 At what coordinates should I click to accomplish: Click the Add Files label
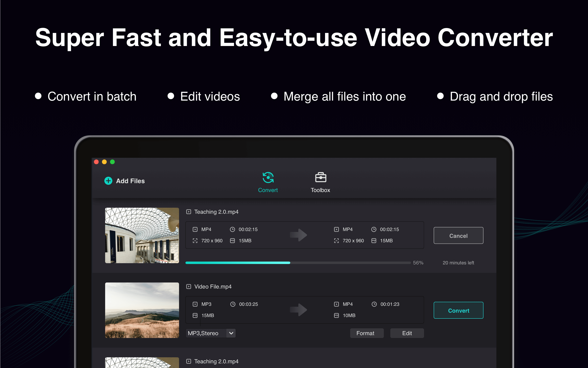[130, 181]
